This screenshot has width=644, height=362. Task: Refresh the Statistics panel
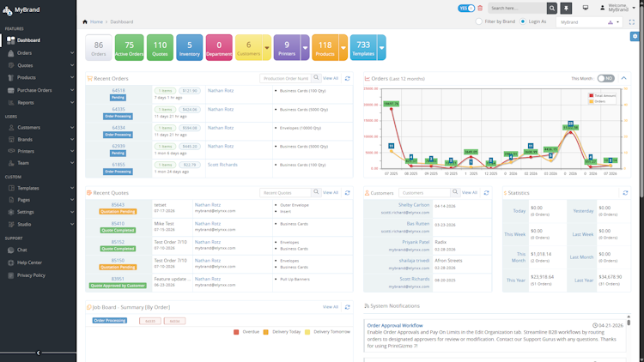coord(625,192)
